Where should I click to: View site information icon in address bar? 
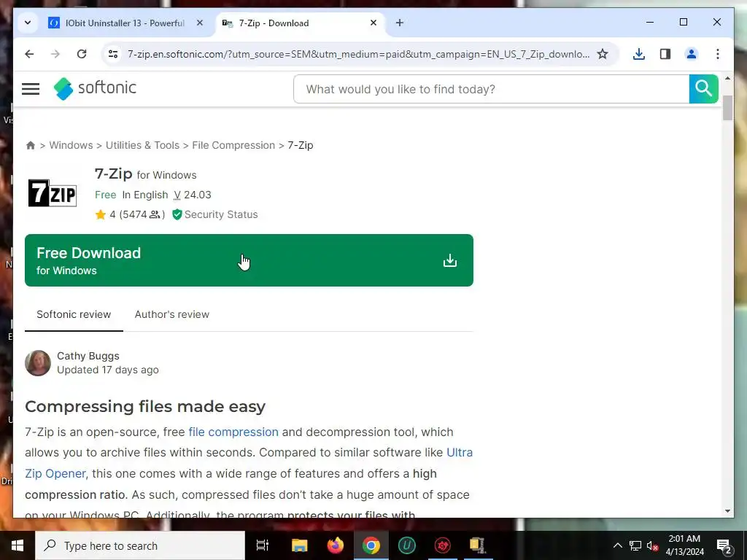(x=113, y=54)
